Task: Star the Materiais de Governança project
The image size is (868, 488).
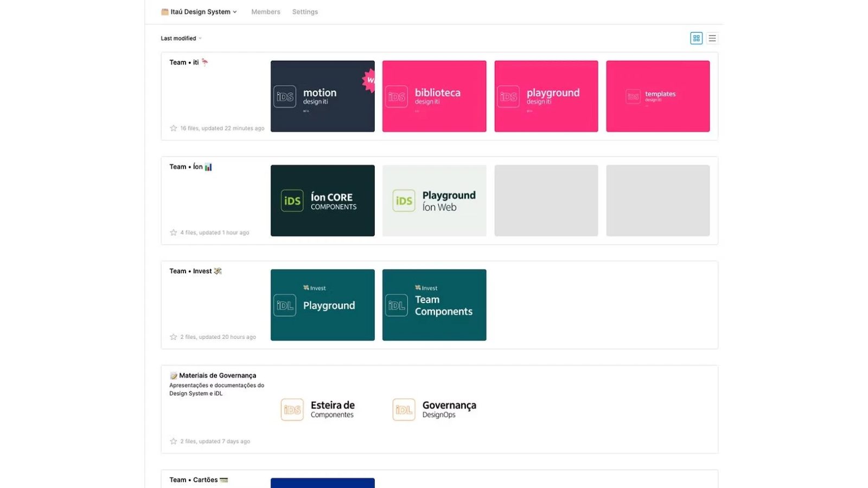Action: 174,441
